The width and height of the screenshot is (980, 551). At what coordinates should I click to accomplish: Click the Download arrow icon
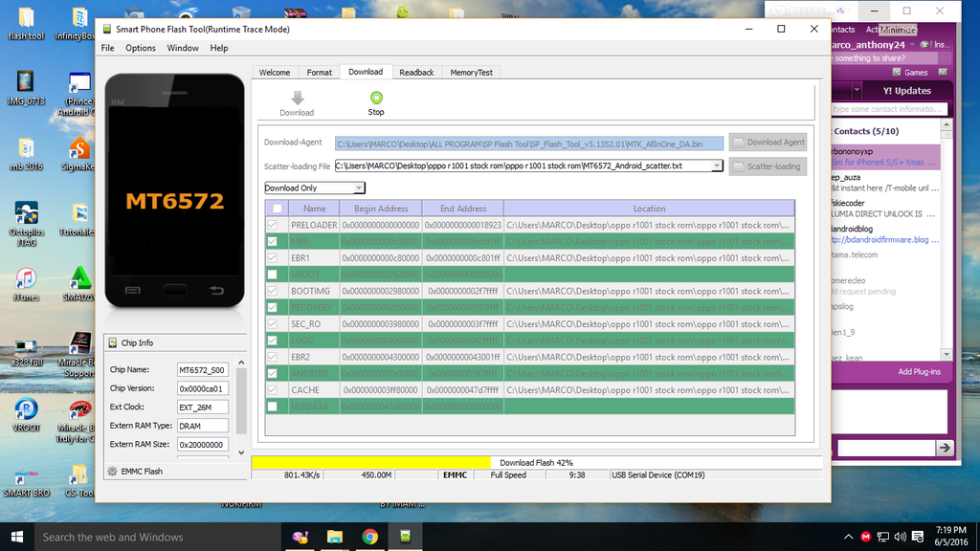click(297, 98)
